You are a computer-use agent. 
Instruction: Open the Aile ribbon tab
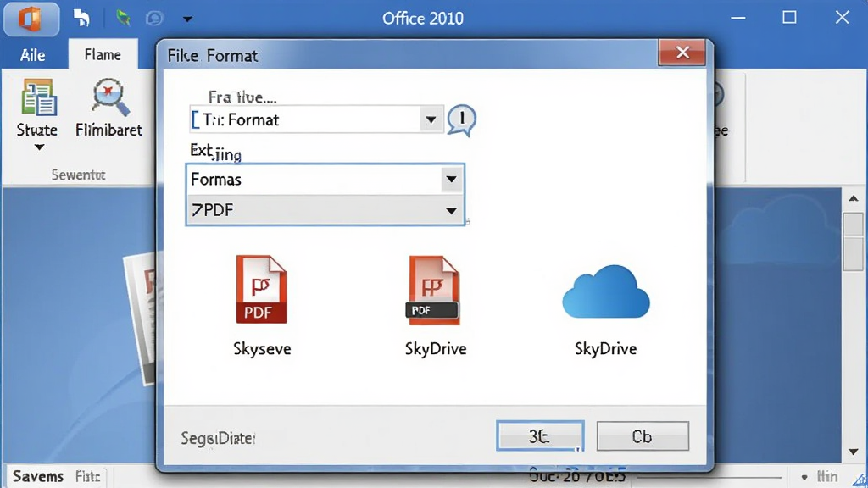[x=33, y=55]
